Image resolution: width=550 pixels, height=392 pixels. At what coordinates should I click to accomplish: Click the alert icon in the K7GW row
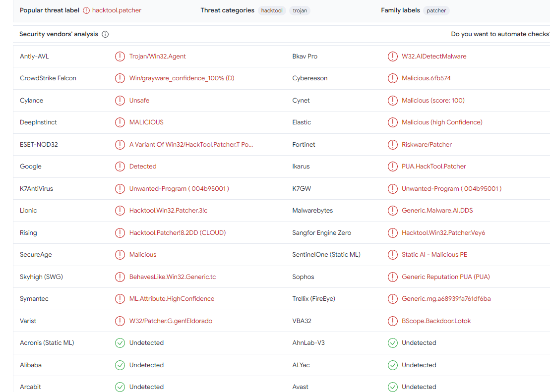pyautogui.click(x=392, y=189)
